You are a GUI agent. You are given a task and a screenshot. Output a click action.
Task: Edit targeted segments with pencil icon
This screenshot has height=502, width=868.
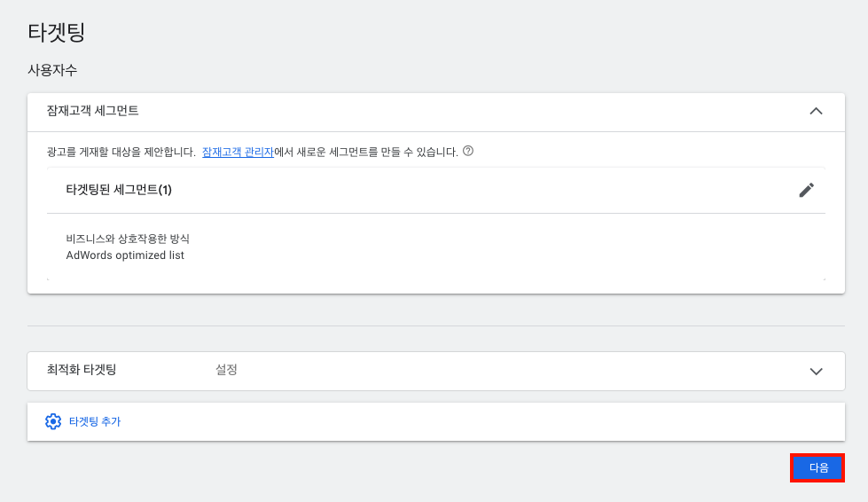click(807, 190)
